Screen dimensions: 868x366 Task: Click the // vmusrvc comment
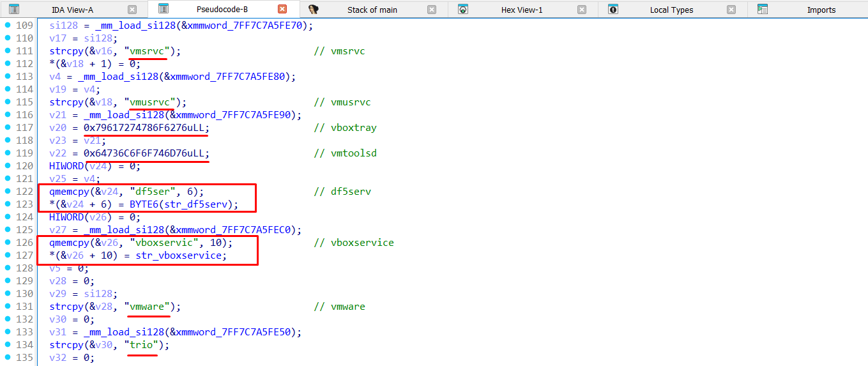[343, 102]
